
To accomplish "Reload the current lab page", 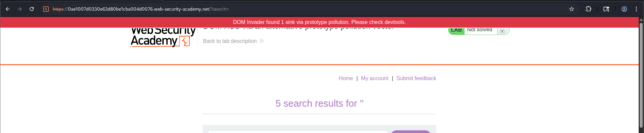I will coord(32,9).
